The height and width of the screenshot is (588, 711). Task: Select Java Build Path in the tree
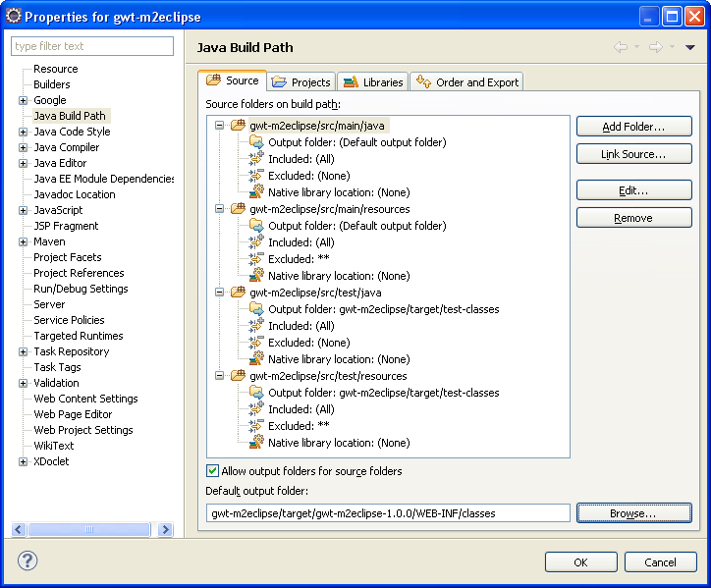pos(70,116)
